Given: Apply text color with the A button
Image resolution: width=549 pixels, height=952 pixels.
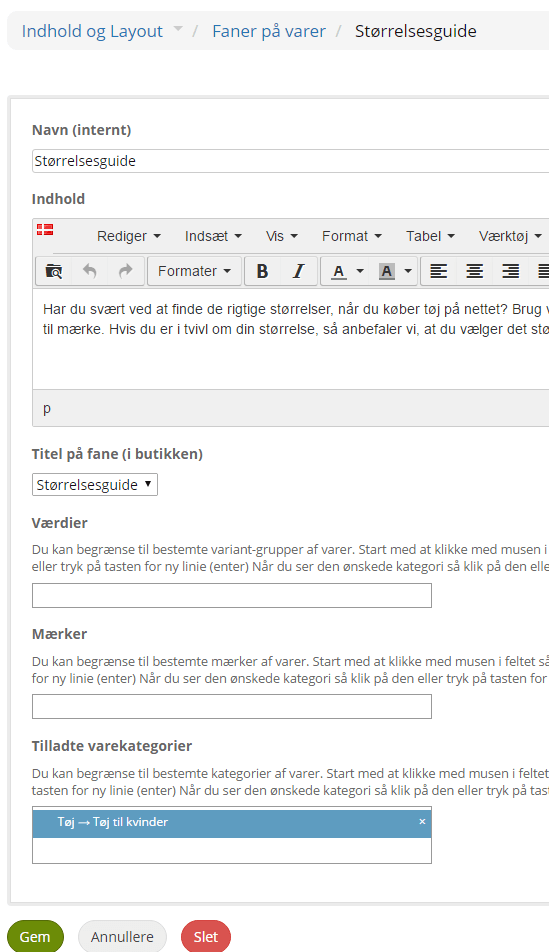Looking at the screenshot, I should point(338,271).
